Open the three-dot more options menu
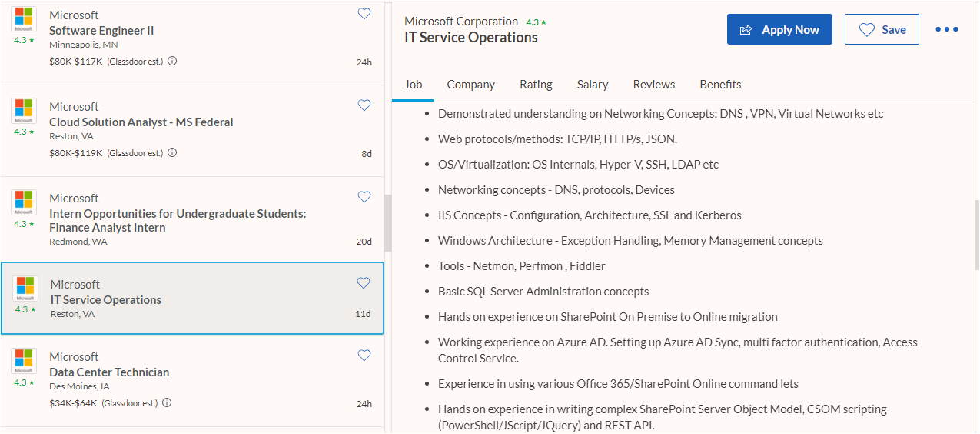 point(947,30)
